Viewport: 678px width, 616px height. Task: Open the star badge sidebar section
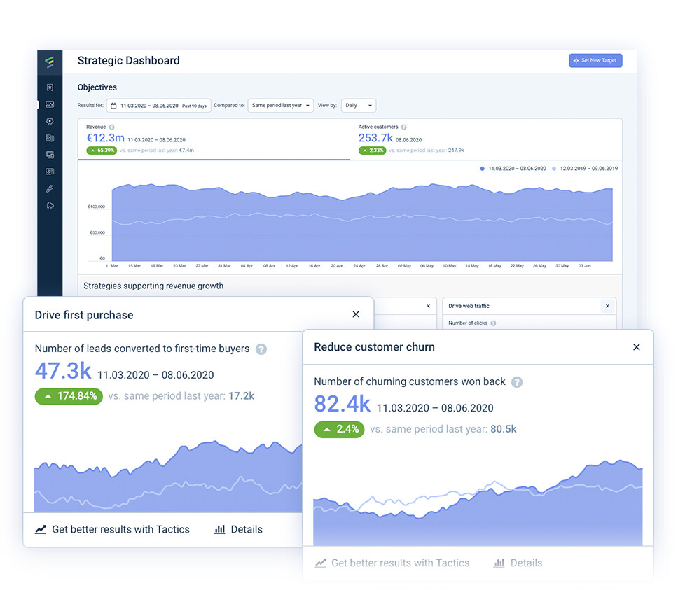[x=50, y=87]
